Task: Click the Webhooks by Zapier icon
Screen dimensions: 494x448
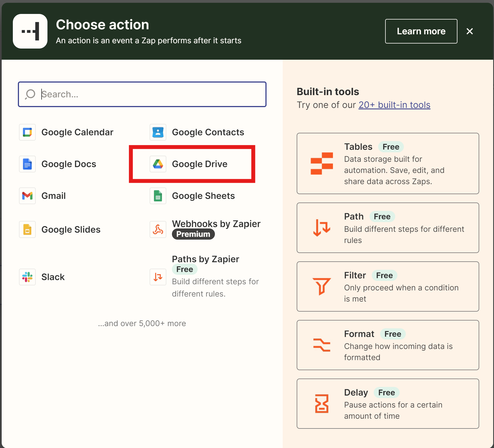Action: [158, 230]
